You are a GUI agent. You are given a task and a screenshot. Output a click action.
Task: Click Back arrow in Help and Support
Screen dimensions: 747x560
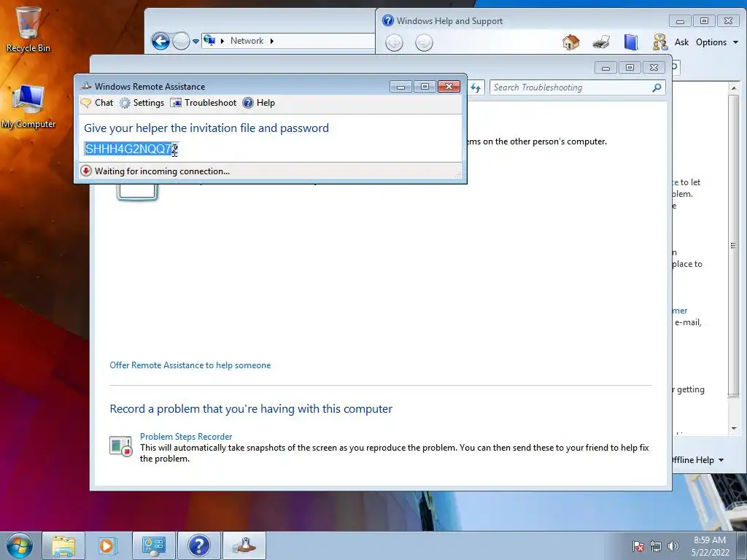394,43
